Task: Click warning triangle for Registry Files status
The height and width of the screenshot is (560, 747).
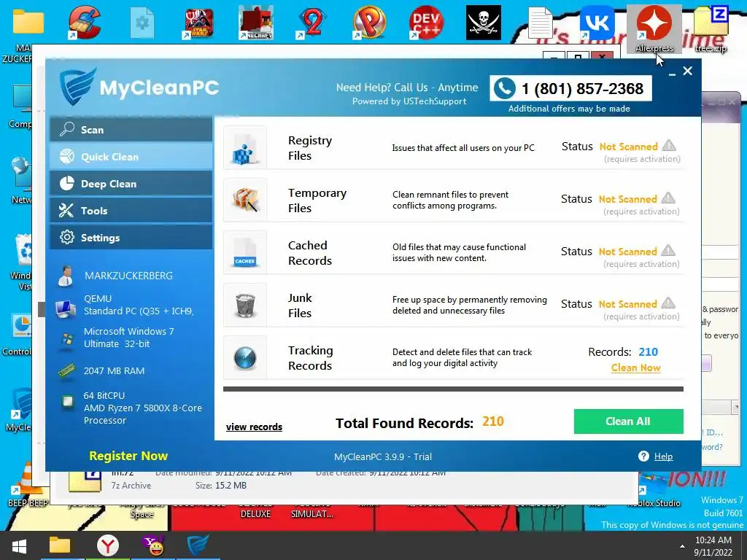Action: pos(670,145)
